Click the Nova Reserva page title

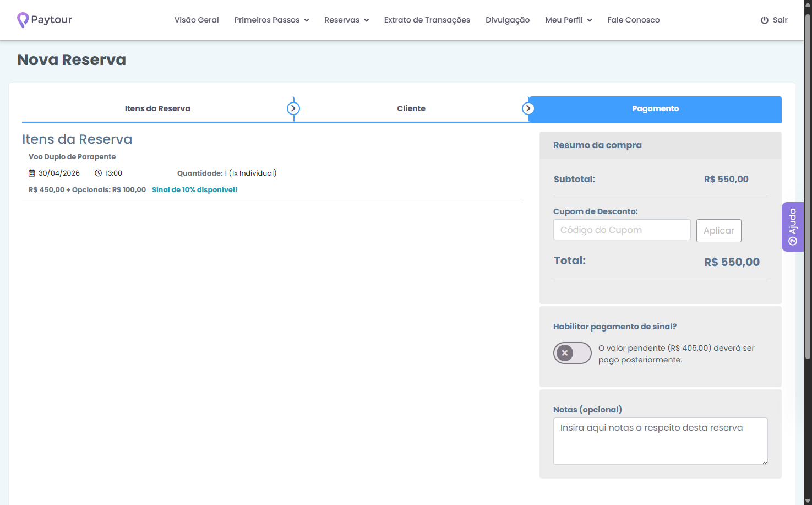point(72,59)
